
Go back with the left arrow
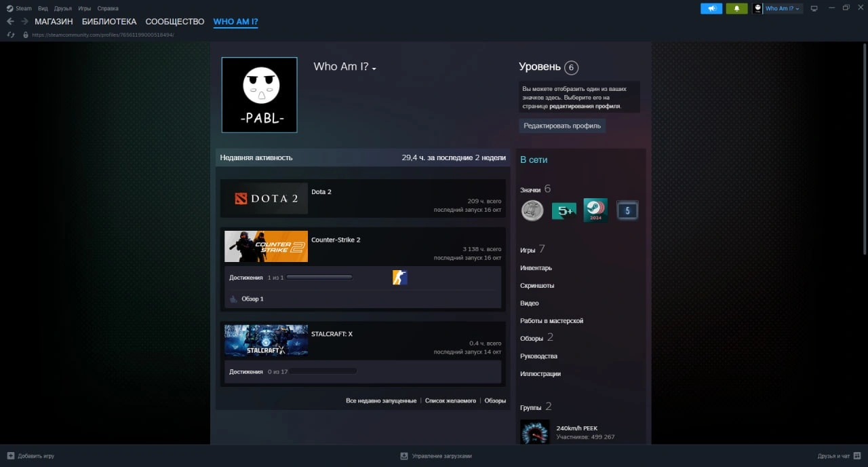point(10,22)
